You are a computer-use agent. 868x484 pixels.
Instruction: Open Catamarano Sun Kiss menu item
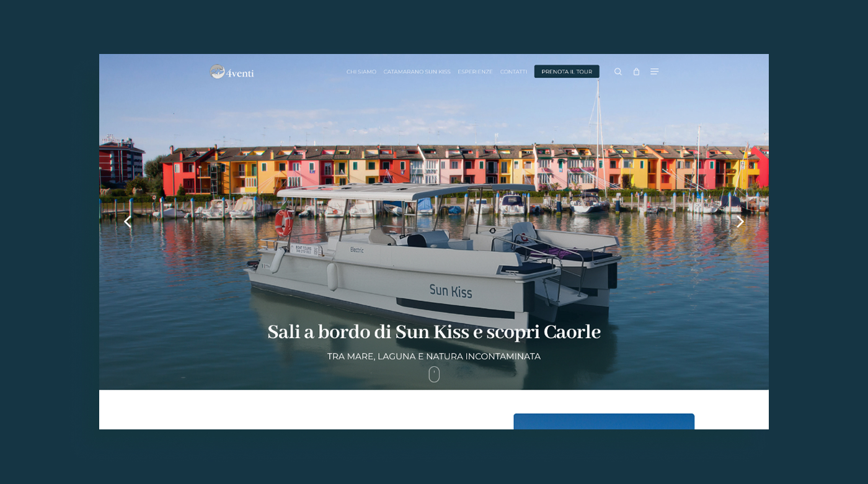click(417, 72)
